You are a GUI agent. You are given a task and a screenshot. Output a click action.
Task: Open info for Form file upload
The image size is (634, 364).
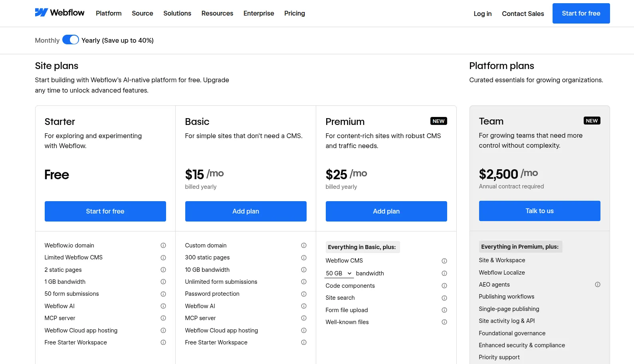click(x=444, y=310)
